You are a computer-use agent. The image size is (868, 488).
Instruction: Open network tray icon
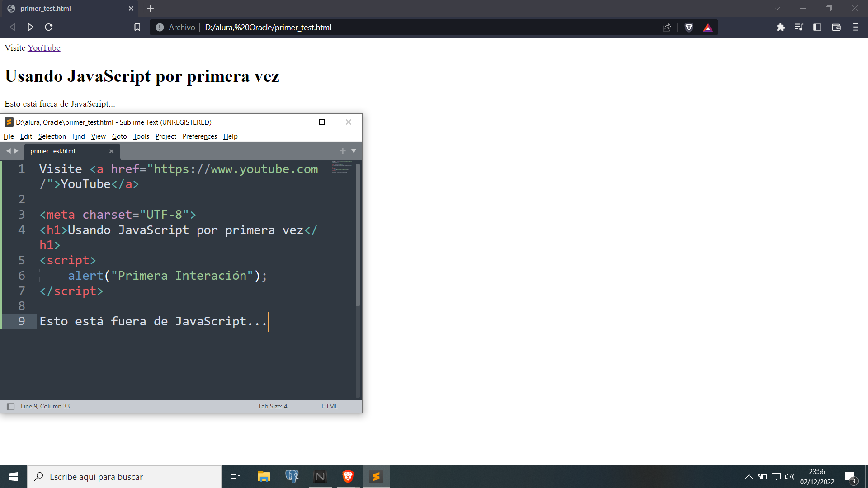tap(776, 477)
